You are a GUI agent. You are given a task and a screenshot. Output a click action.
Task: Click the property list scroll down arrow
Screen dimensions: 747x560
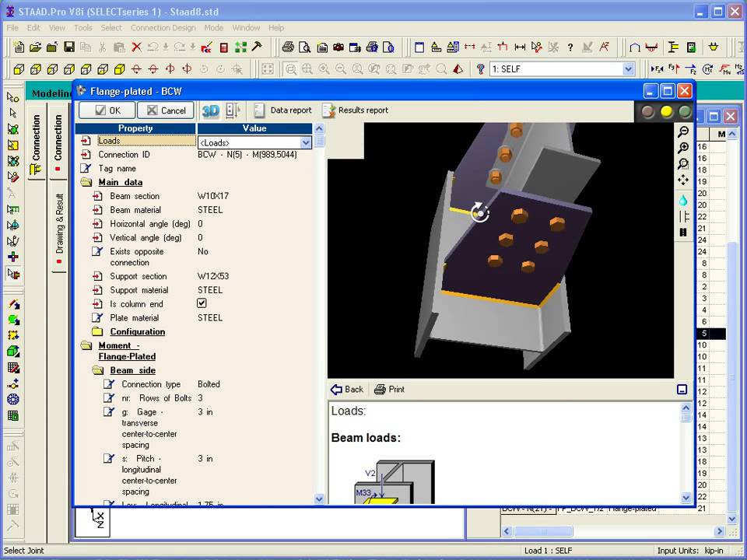pos(319,499)
